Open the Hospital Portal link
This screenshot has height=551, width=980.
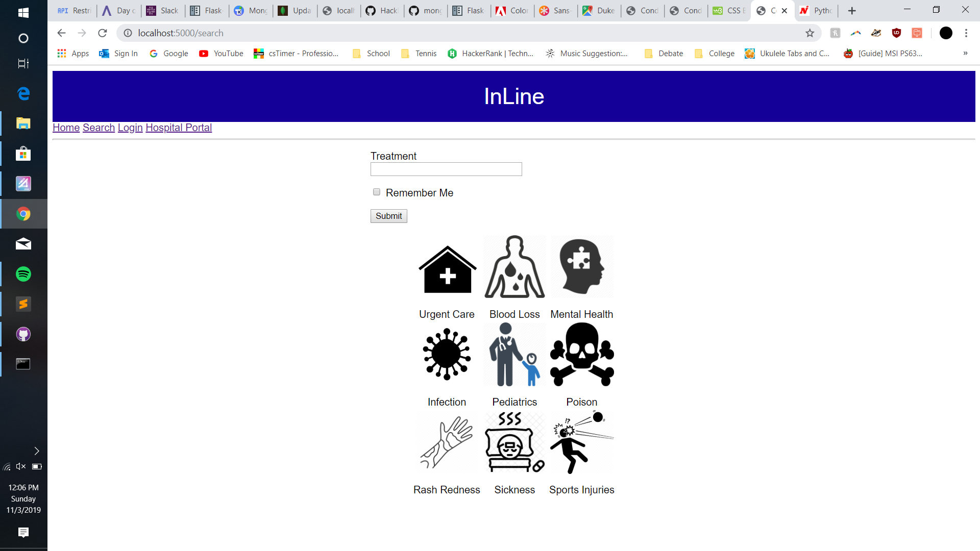(x=179, y=128)
